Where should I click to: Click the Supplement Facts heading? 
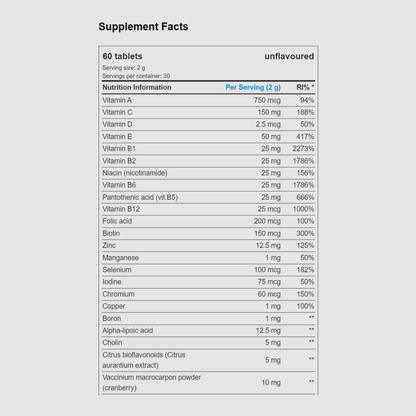pos(143,27)
